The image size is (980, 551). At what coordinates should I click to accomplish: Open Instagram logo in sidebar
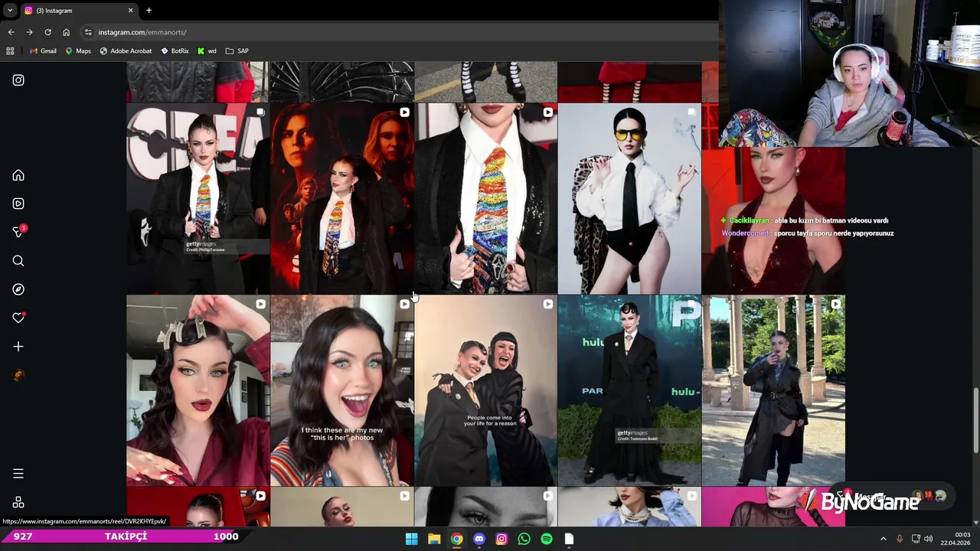click(18, 80)
